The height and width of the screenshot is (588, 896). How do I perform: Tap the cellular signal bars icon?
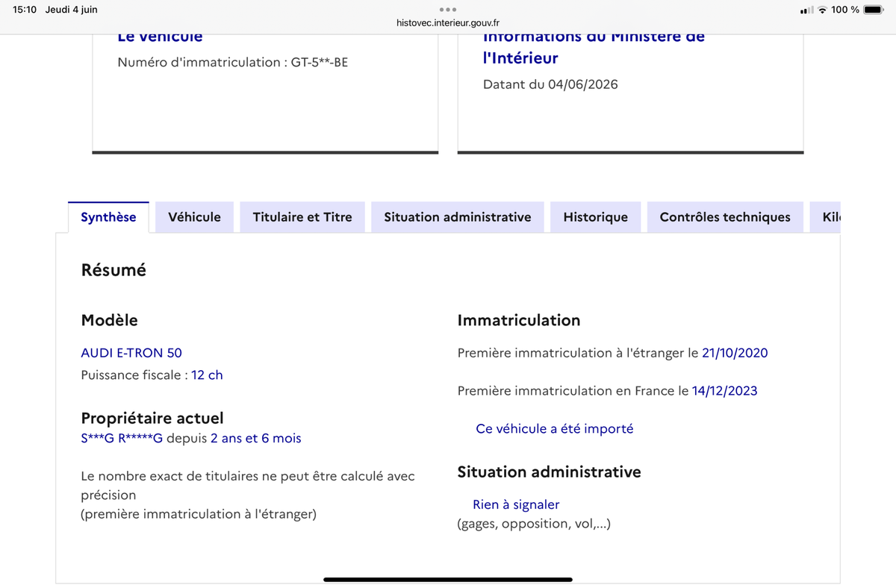point(806,10)
